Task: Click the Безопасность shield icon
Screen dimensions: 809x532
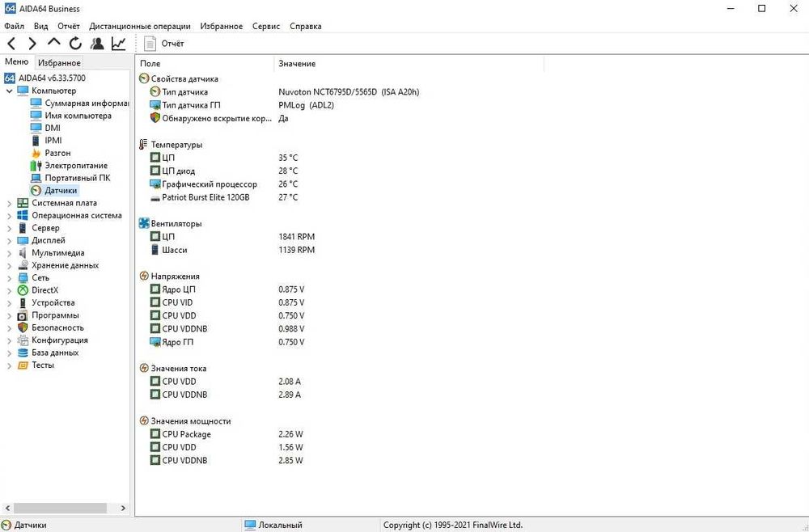Action: pos(22,328)
